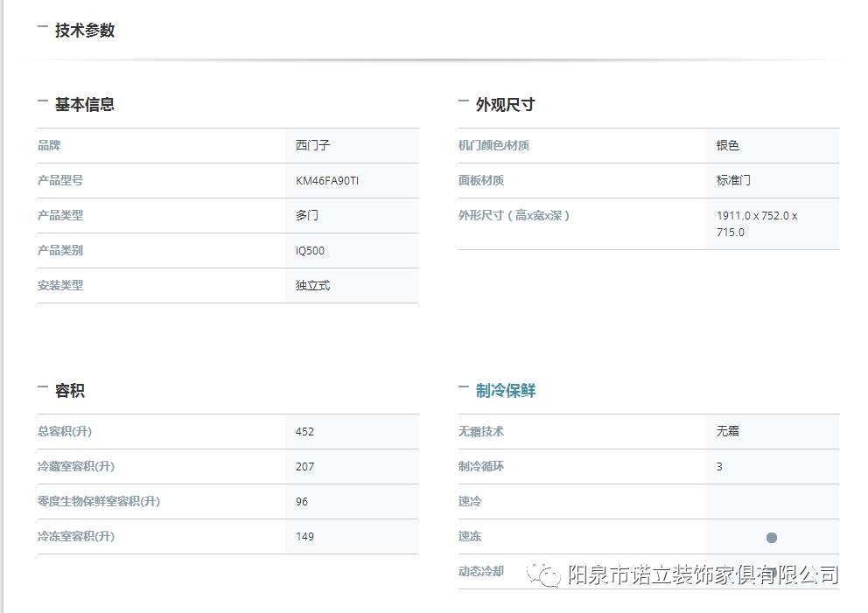
Task: Select the 品牌 label
Action: [x=49, y=145]
